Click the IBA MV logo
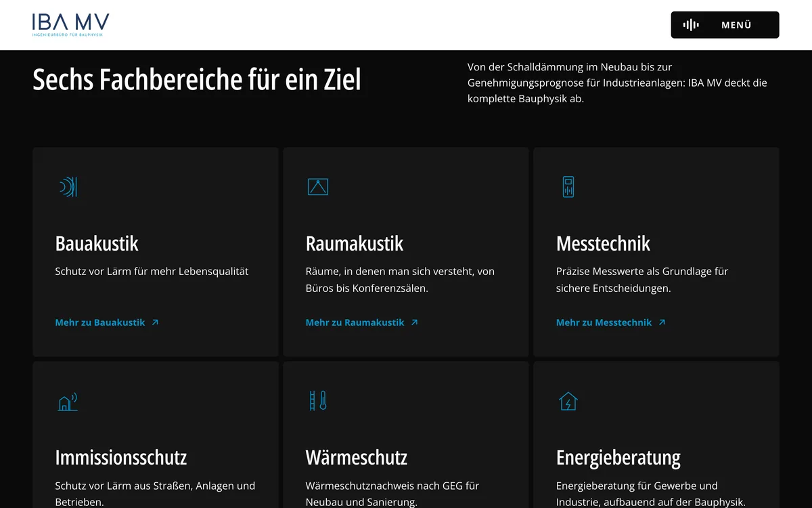Viewport: 812px width, 508px height. point(70,25)
